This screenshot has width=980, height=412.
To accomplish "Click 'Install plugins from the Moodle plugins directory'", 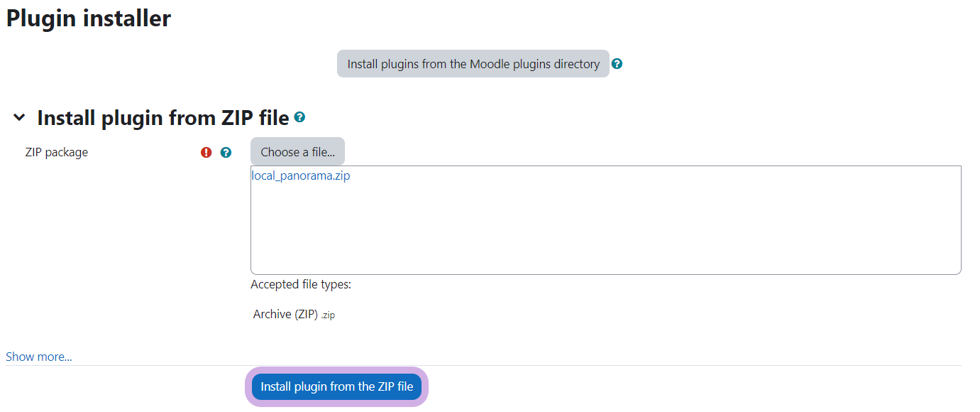I will (473, 64).
